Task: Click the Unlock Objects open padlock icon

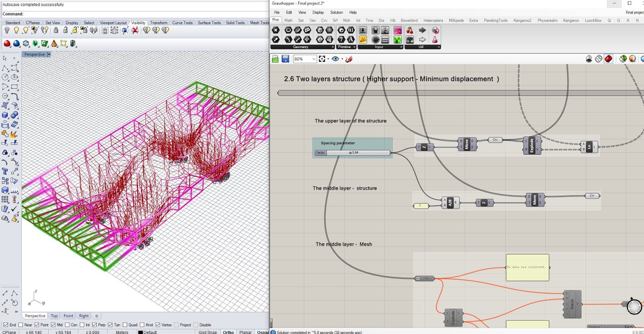Action: (65, 30)
